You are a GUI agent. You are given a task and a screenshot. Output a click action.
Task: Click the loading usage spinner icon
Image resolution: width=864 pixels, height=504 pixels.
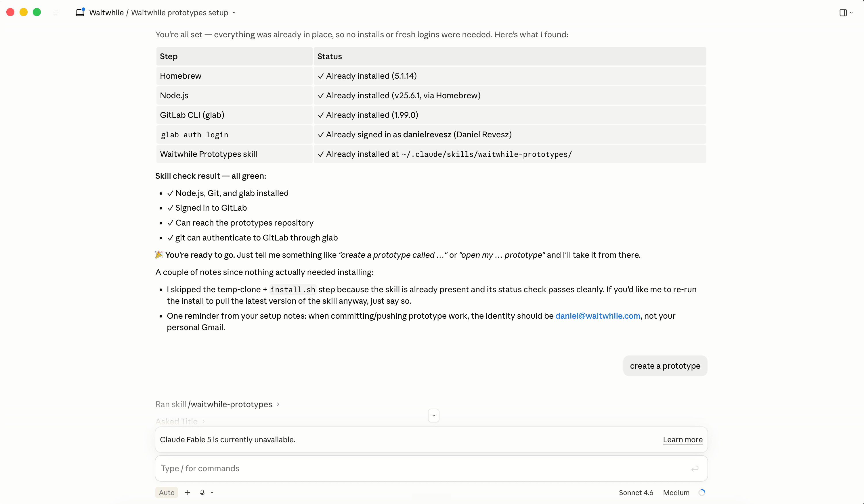click(x=702, y=492)
